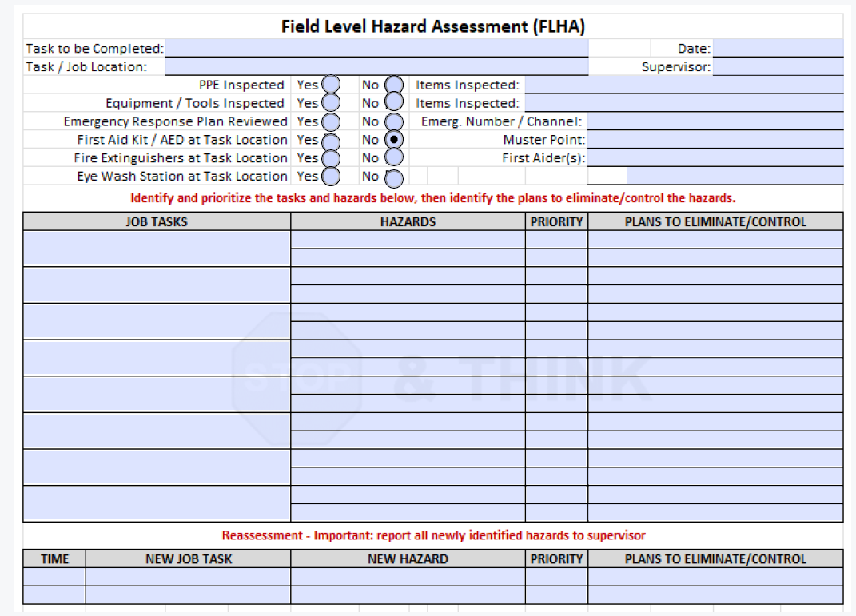856x616 pixels.
Task: Click the Date field
Action: click(779, 48)
